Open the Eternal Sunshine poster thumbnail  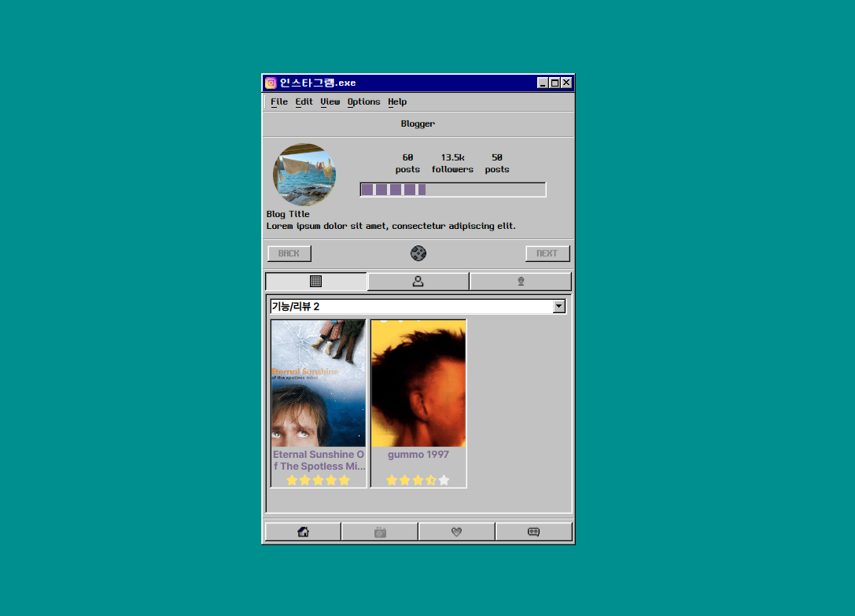(319, 384)
